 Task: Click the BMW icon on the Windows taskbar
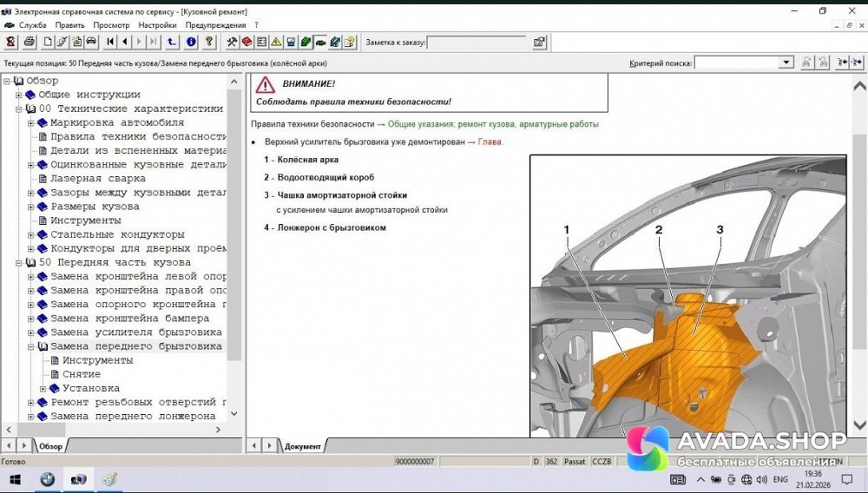pos(47,479)
